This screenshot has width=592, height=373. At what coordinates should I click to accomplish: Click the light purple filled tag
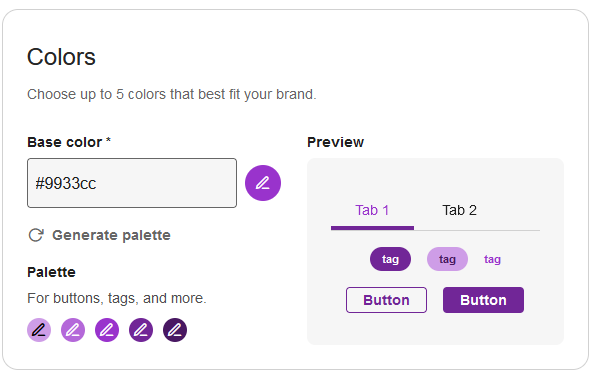[447, 259]
